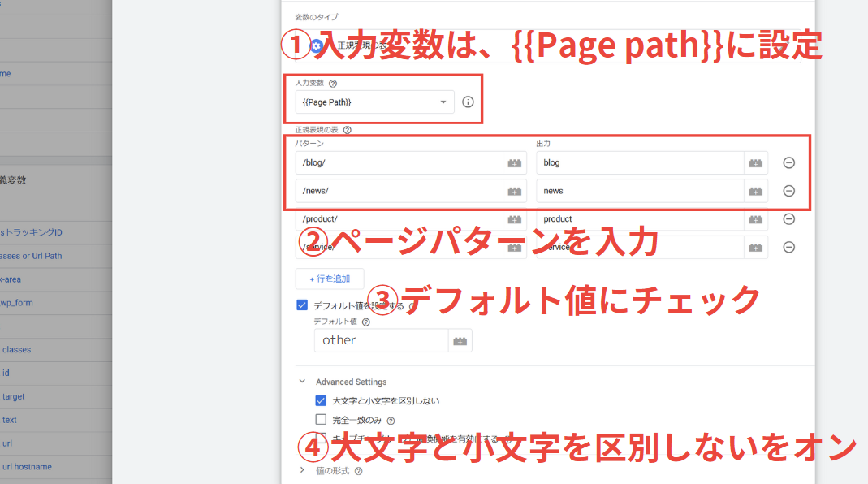Image resolution: width=868 pixels, height=484 pixels.
Task: Enable 完全一致のみ checkbox
Action: pyautogui.click(x=321, y=419)
